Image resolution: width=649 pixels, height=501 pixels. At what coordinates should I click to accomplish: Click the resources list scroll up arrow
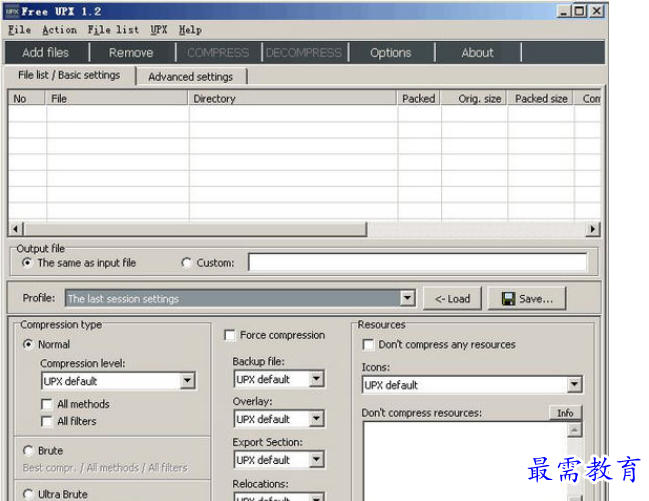574,430
